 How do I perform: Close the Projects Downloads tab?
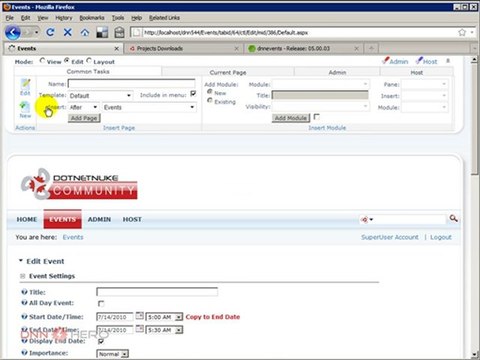[x=236, y=49]
